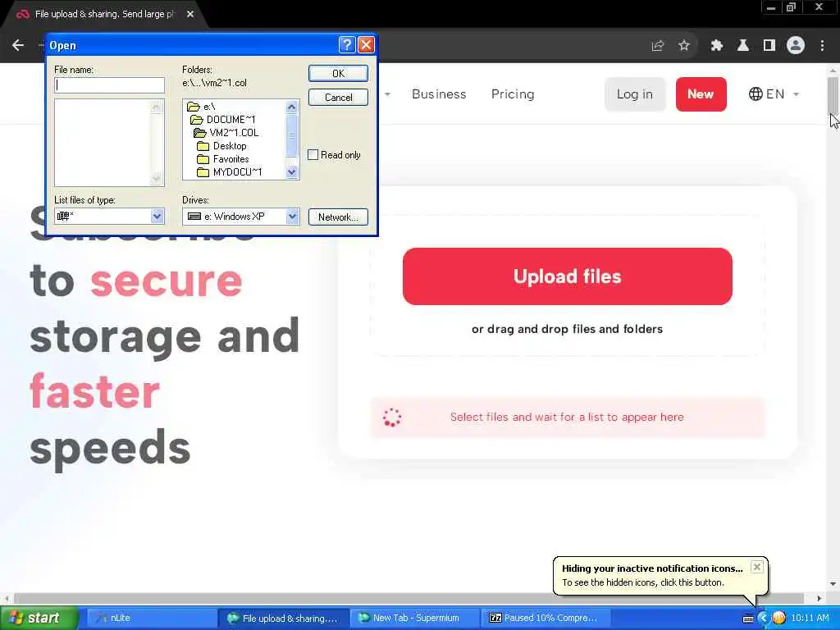
Task: Click the Log in button
Action: click(635, 94)
